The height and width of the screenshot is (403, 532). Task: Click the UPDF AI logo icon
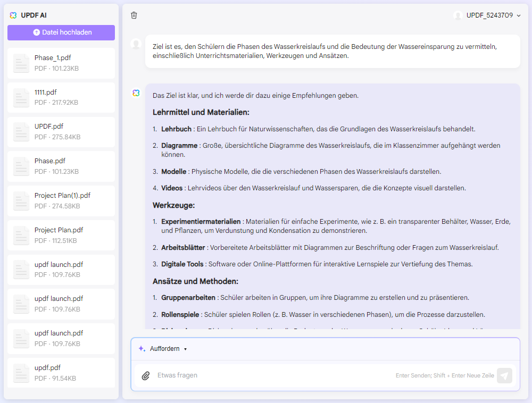coord(13,15)
